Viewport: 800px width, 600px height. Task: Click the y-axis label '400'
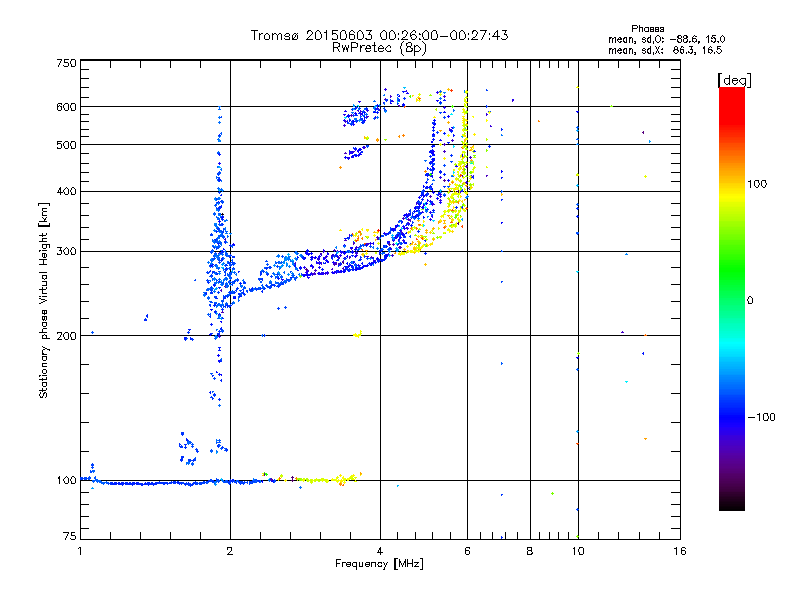(x=66, y=191)
